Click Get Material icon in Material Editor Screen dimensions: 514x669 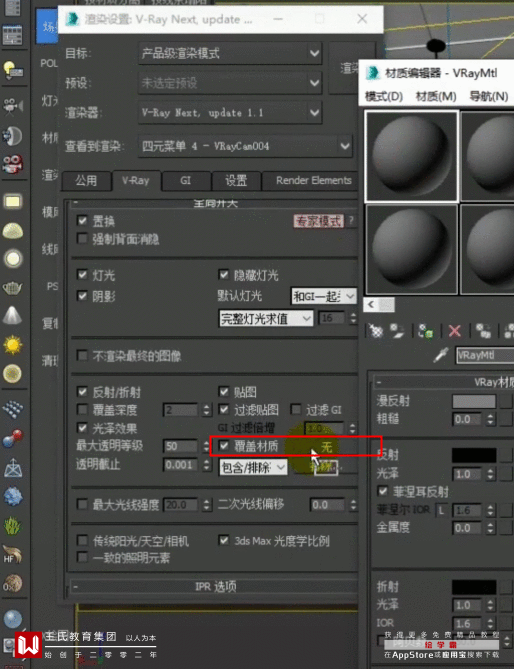(376, 331)
